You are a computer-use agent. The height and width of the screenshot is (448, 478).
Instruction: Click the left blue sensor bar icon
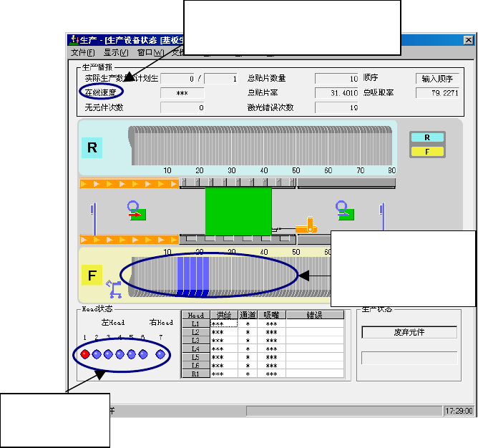click(93, 219)
